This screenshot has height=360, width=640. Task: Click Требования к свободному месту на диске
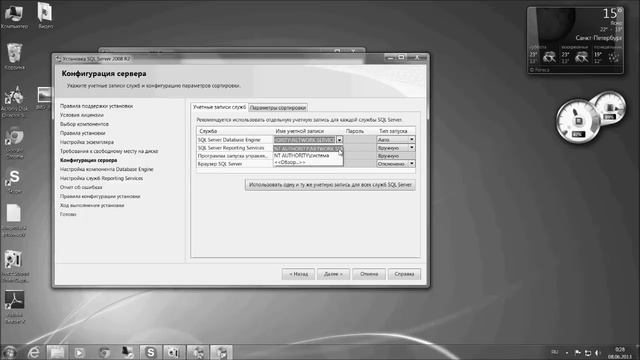109,151
